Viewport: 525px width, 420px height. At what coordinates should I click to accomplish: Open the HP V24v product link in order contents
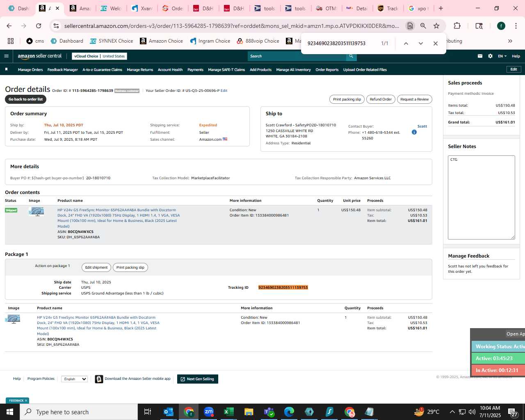(119, 218)
